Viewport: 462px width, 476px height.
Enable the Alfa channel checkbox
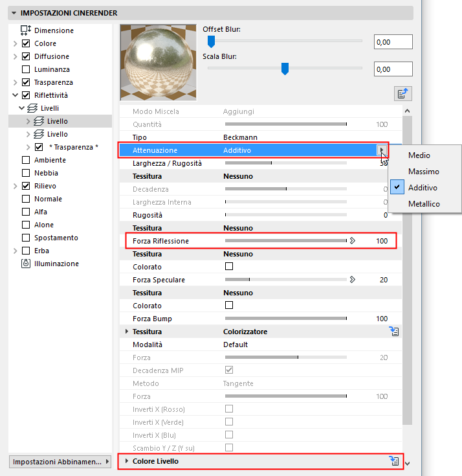click(x=26, y=212)
